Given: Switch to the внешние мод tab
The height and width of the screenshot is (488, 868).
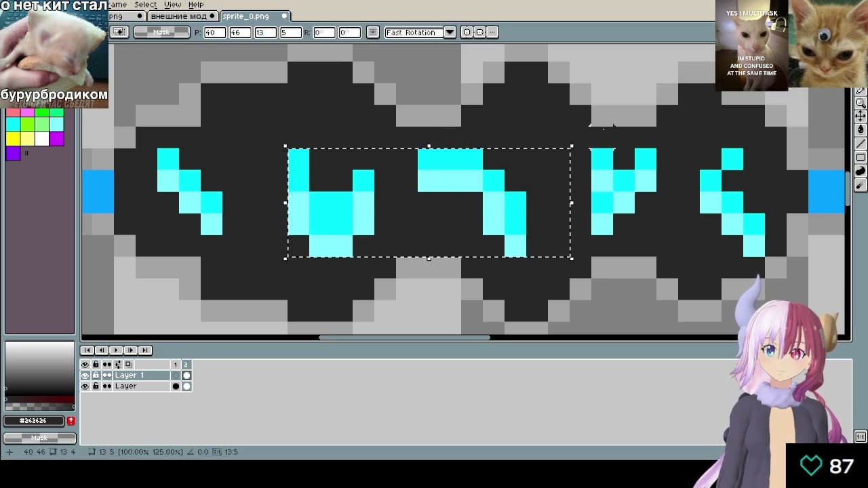Looking at the screenshot, I should coord(182,16).
